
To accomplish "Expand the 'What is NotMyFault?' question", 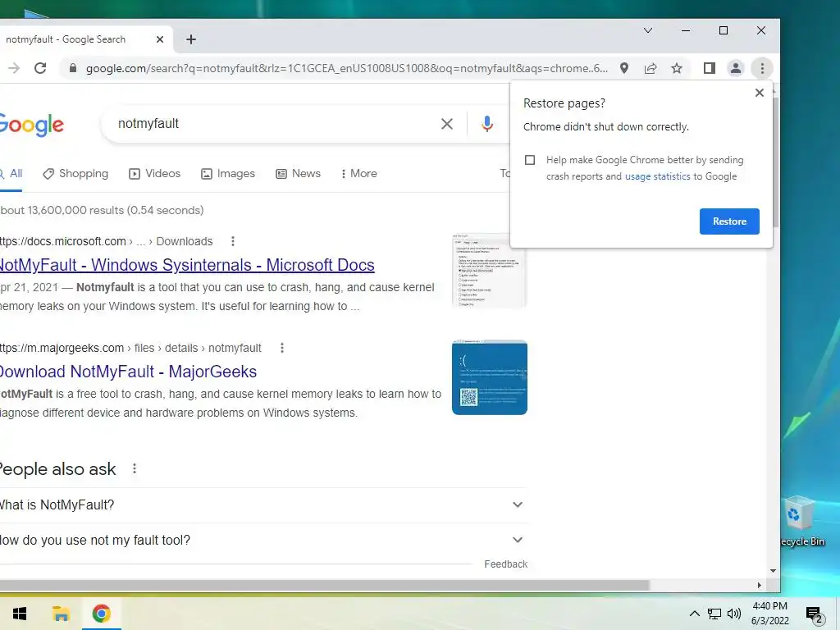I will 263,504.
